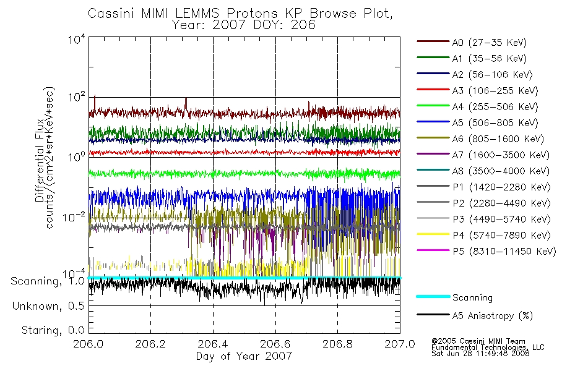Click the purple A7 legend line
The width and height of the screenshot is (588, 371).
(x=433, y=153)
